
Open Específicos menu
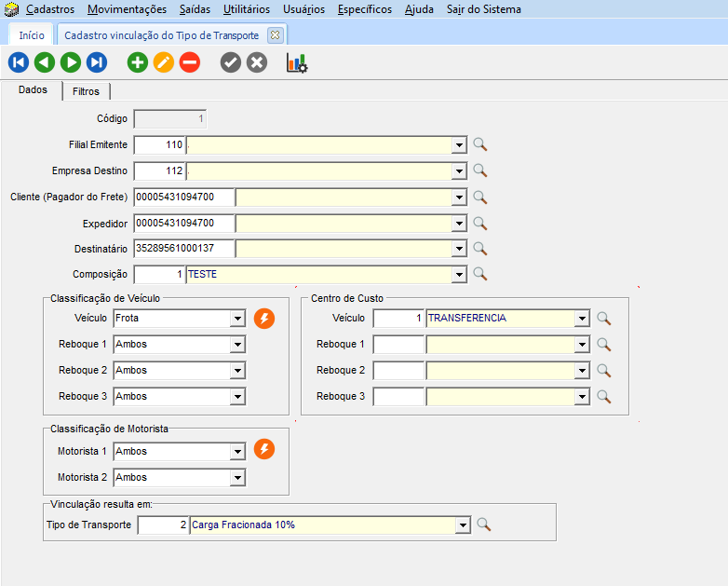click(x=364, y=9)
